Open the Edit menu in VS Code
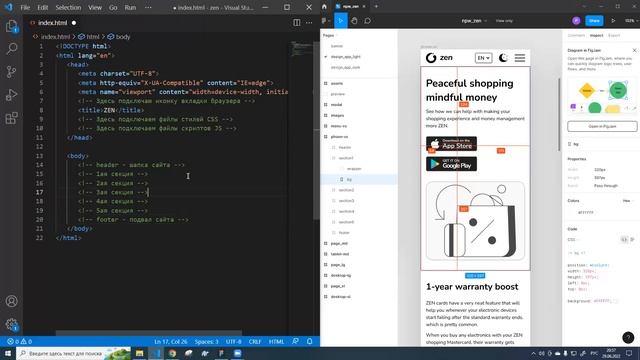The width and height of the screenshot is (640, 360). (x=42, y=7)
